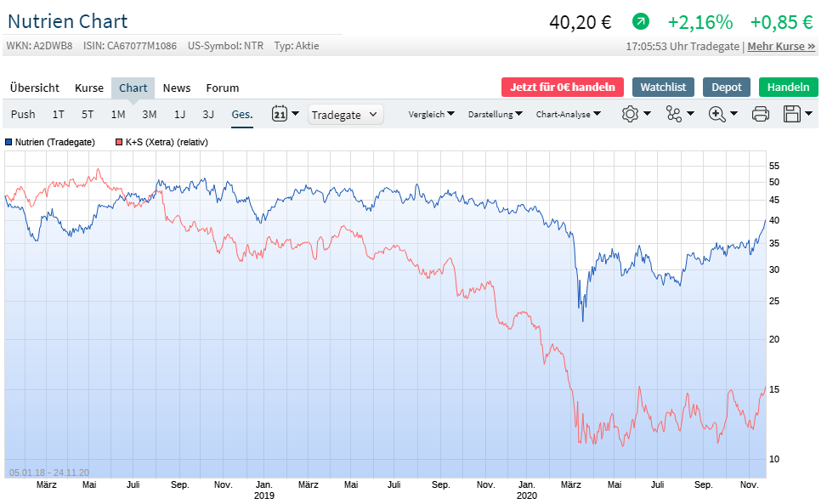Click the Jetzt für 0€ handeln button
The height and width of the screenshot is (504, 827).
(562, 87)
